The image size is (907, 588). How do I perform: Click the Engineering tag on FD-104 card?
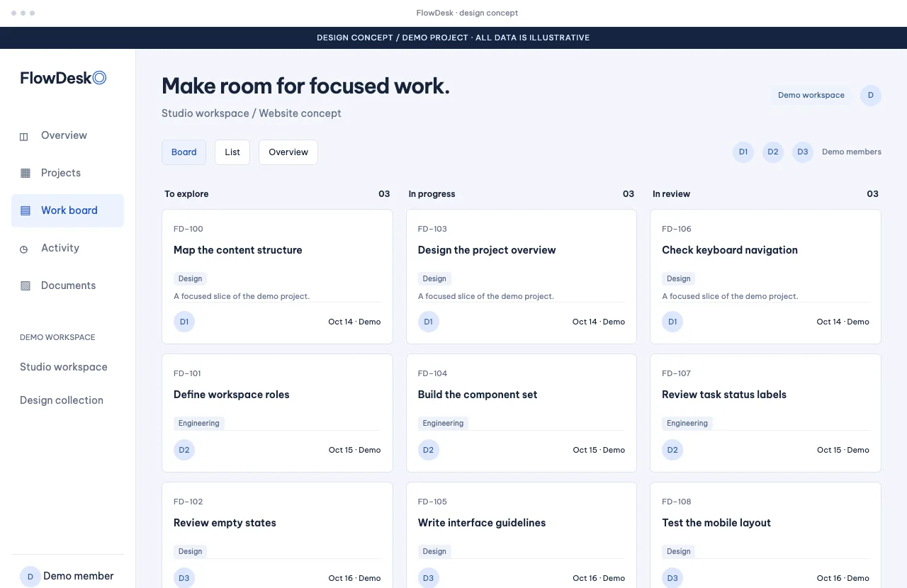(443, 424)
